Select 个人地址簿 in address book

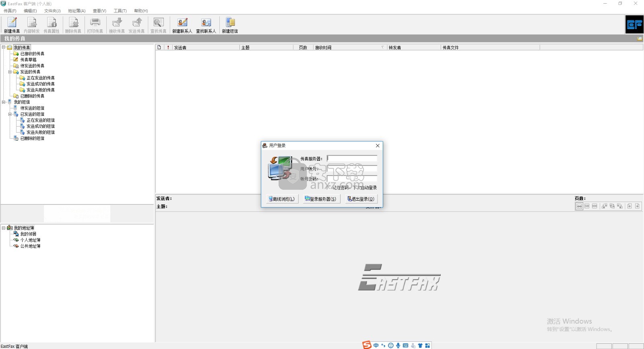click(x=30, y=240)
